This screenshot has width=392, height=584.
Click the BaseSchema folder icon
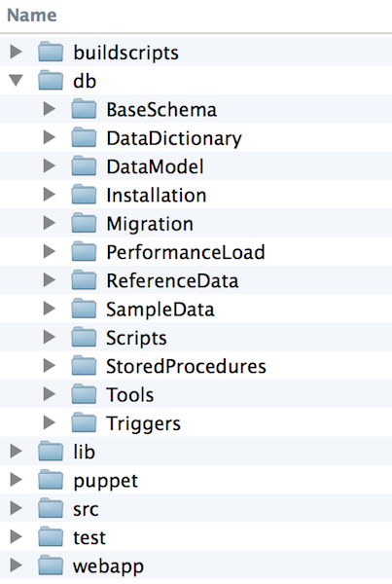point(84,109)
